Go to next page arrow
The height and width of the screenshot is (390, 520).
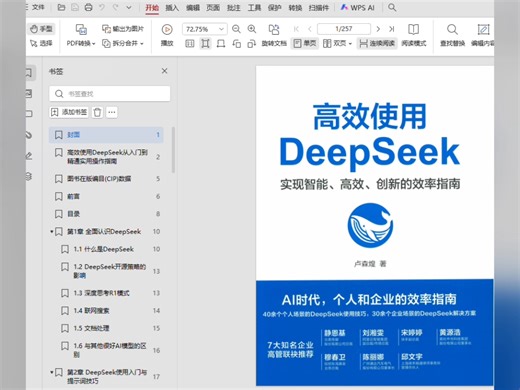tap(378, 29)
